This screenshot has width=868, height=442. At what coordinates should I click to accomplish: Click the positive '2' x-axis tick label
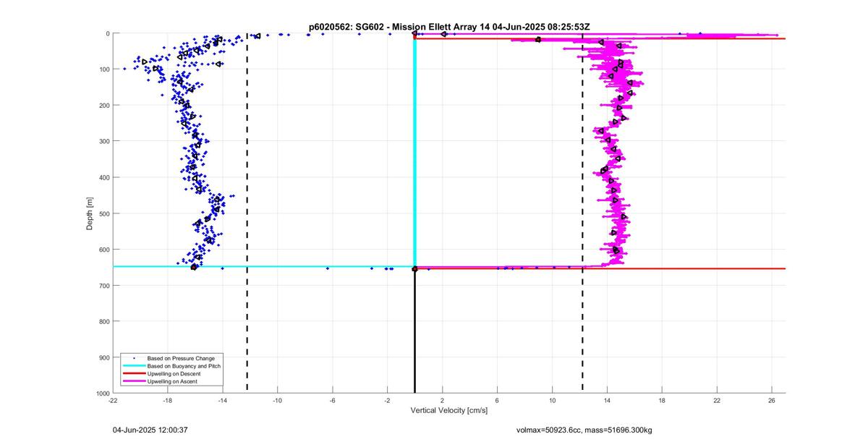443,400
